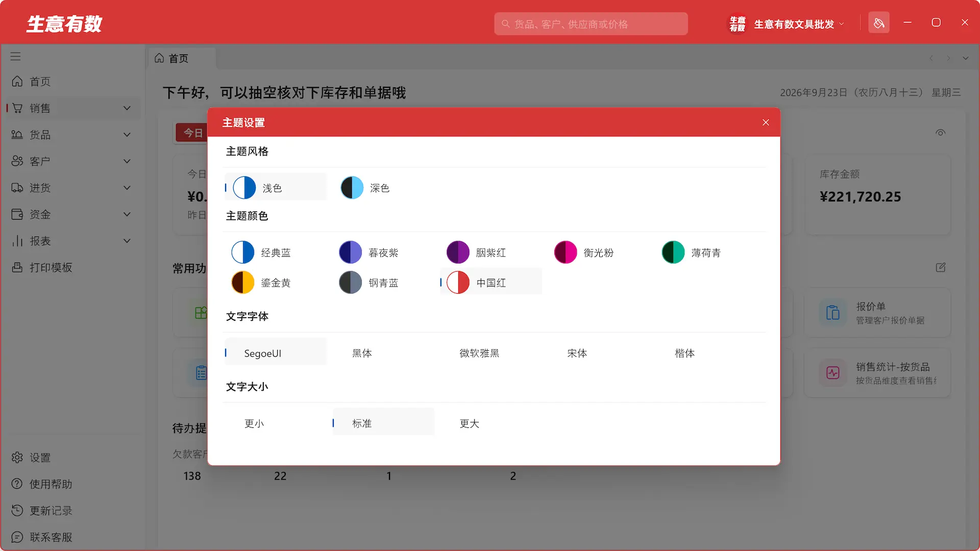
Task: Switch to the 首页 tab
Action: pyautogui.click(x=182, y=58)
